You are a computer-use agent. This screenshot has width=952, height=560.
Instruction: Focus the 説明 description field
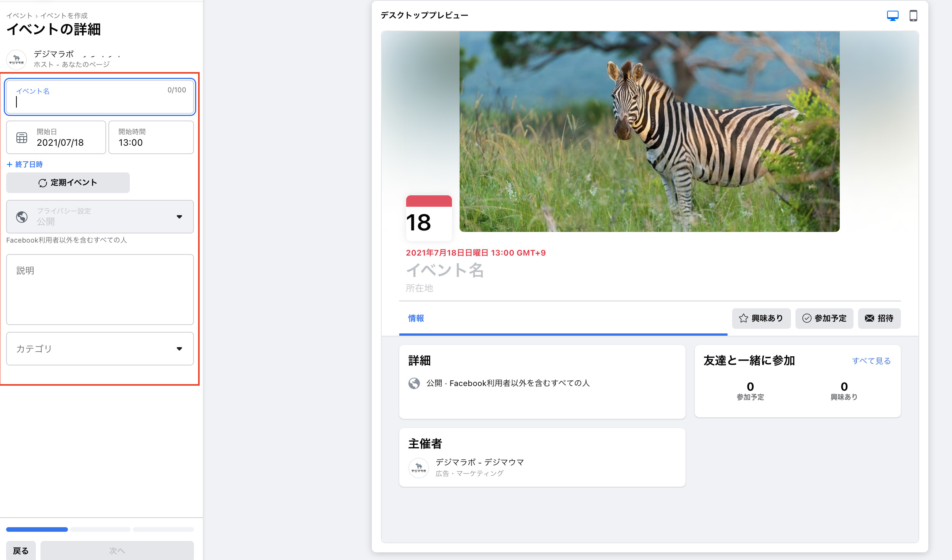click(x=100, y=290)
